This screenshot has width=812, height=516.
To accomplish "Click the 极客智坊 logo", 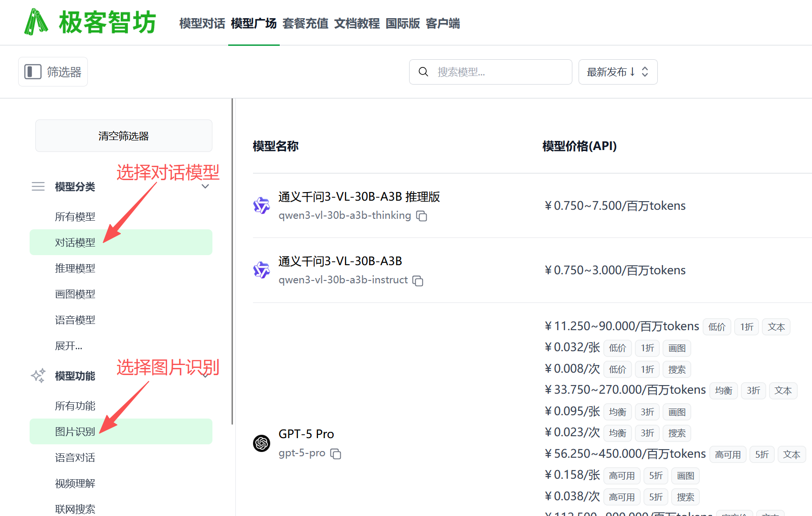I will tap(89, 22).
